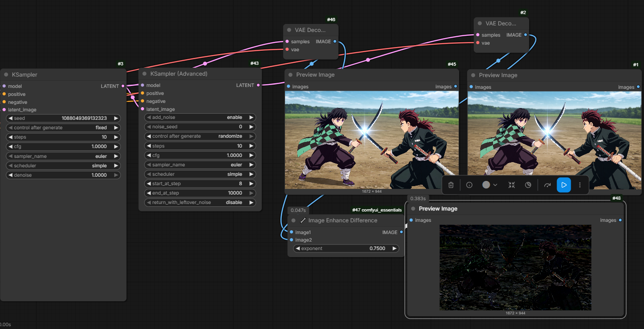Click the Preview Image #45 anime thumbnail
This screenshot has width=644, height=329.
(372, 140)
